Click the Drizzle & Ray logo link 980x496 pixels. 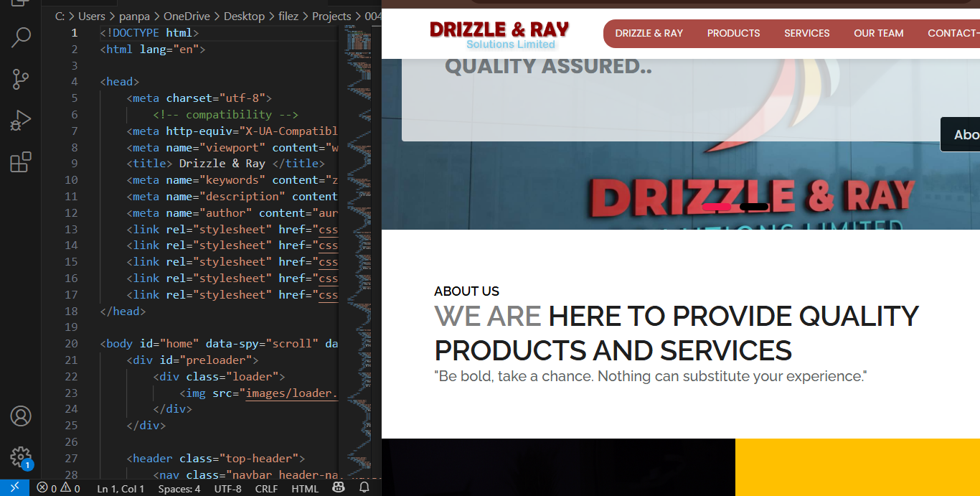[499, 34]
